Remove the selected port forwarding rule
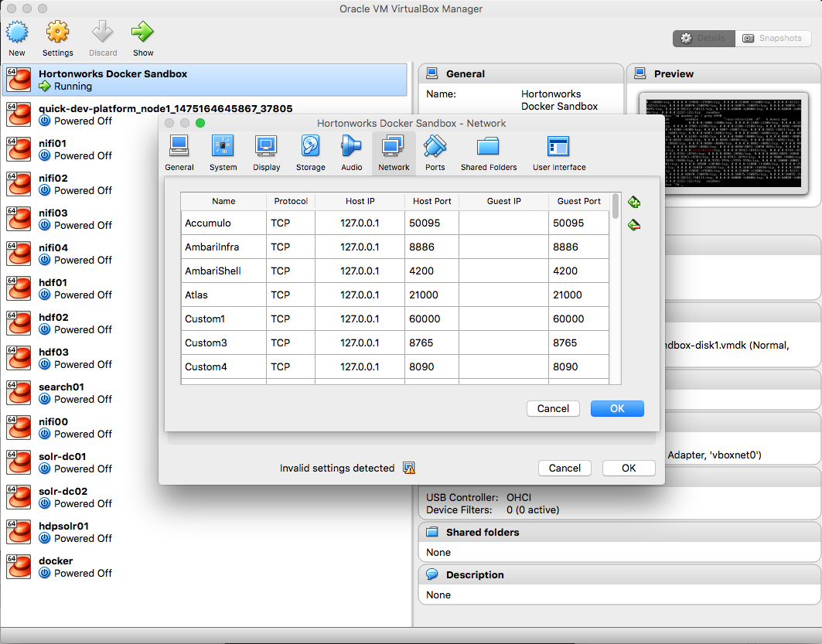The height and width of the screenshot is (644, 822). pos(634,224)
